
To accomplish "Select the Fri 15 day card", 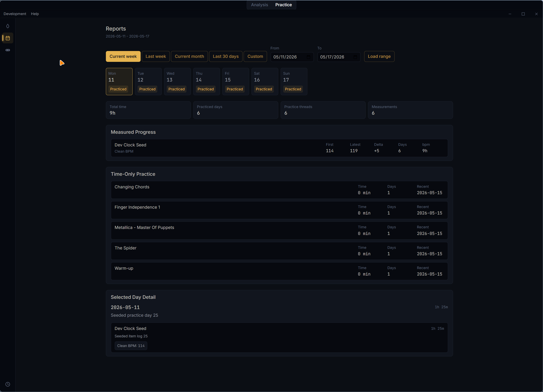I will point(236,82).
